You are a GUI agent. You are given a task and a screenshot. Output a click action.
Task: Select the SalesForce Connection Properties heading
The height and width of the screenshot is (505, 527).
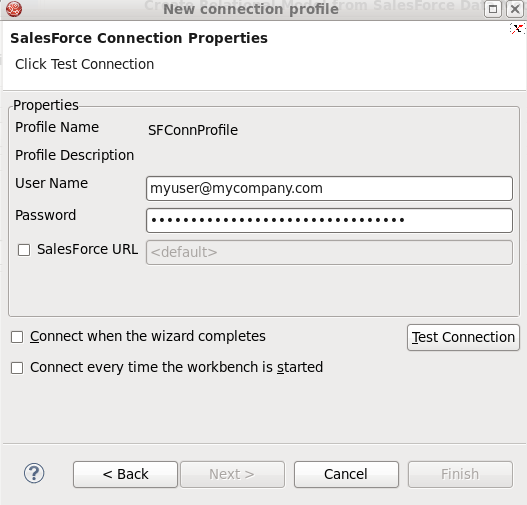coord(139,38)
